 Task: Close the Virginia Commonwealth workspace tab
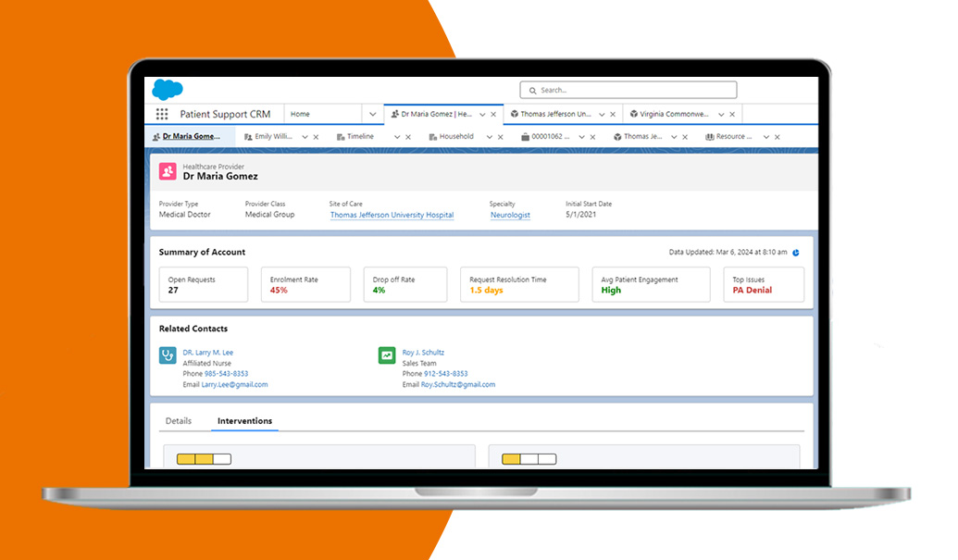[x=732, y=115]
